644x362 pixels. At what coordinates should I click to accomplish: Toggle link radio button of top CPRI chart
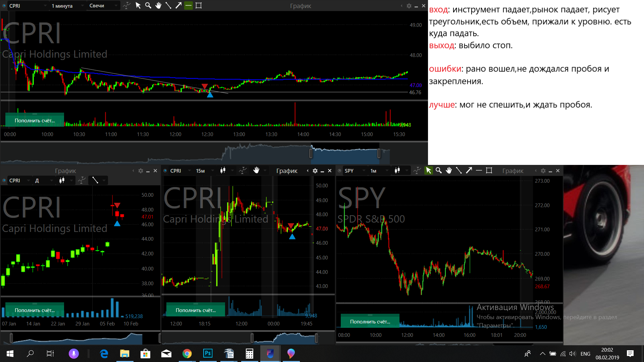pyautogui.click(x=4, y=6)
